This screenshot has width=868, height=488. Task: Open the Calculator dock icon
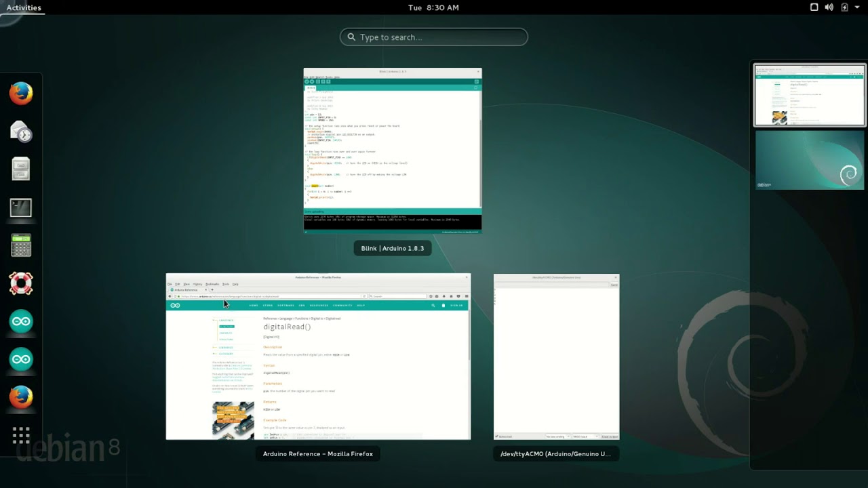pos(21,245)
